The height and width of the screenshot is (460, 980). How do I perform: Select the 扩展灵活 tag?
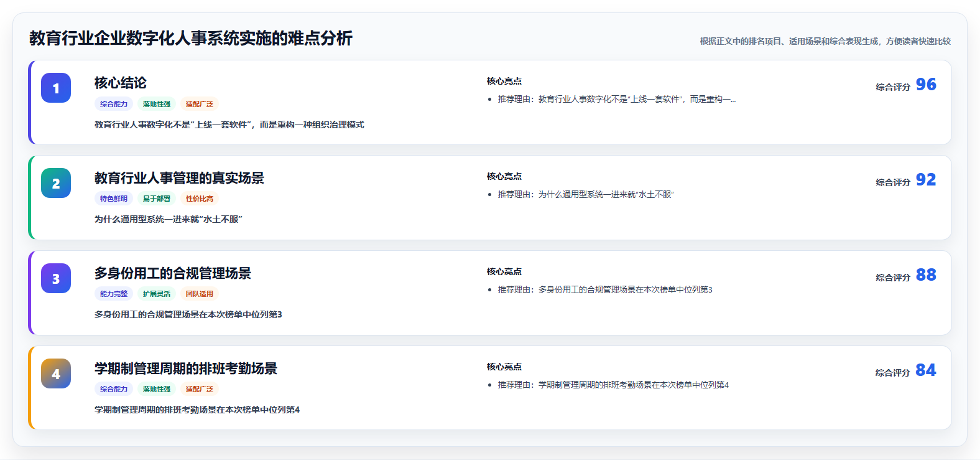157,294
